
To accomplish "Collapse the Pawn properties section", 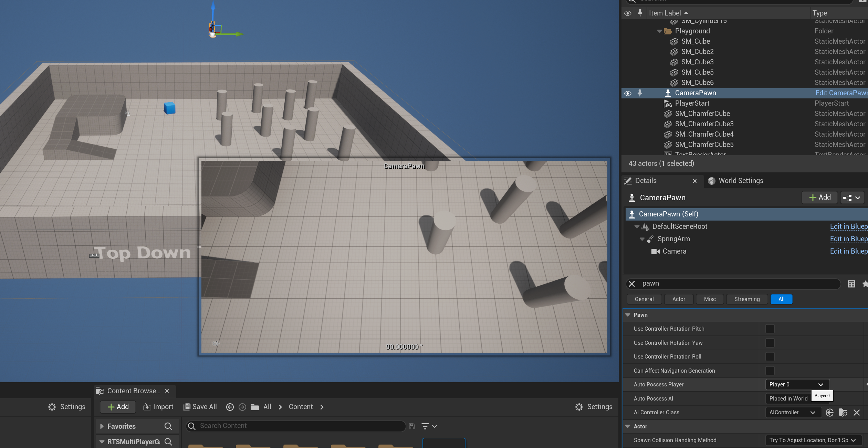I will [x=628, y=315].
